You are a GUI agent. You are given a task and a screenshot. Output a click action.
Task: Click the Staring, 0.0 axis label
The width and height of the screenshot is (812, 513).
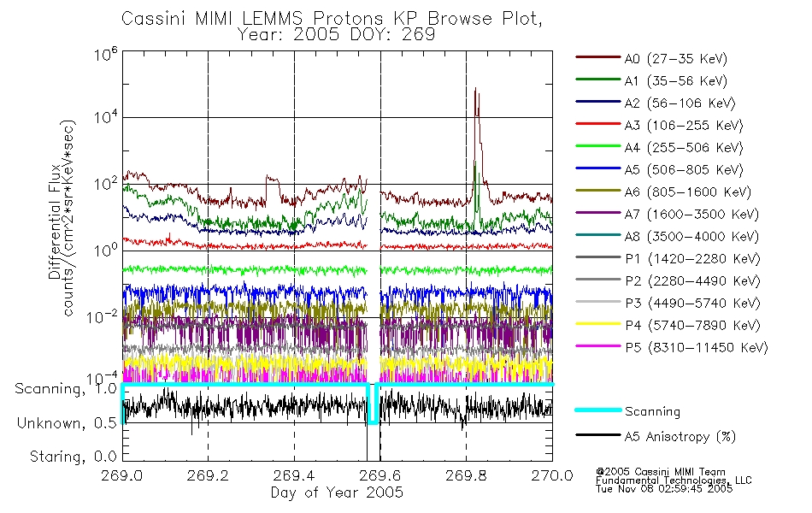click(x=73, y=457)
